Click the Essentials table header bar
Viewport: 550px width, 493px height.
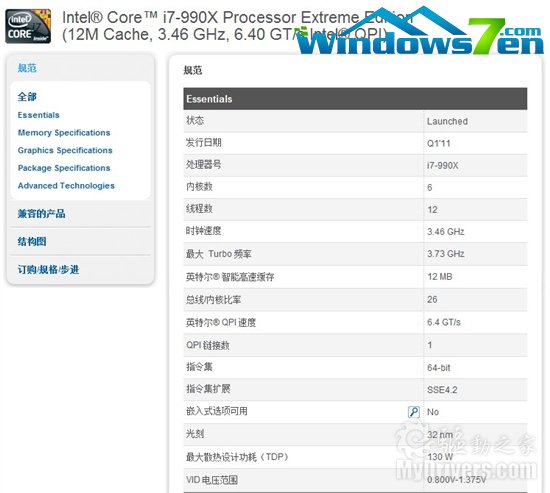click(x=355, y=99)
